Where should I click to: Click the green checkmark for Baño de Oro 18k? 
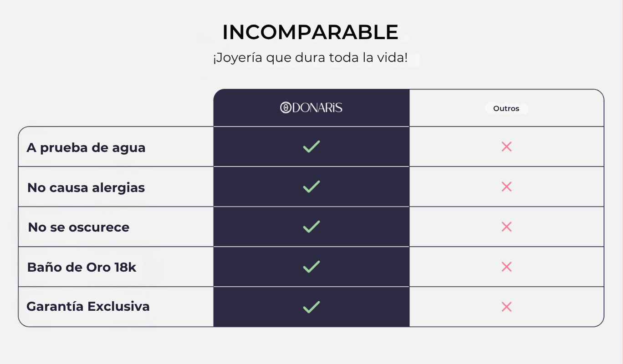pyautogui.click(x=311, y=267)
